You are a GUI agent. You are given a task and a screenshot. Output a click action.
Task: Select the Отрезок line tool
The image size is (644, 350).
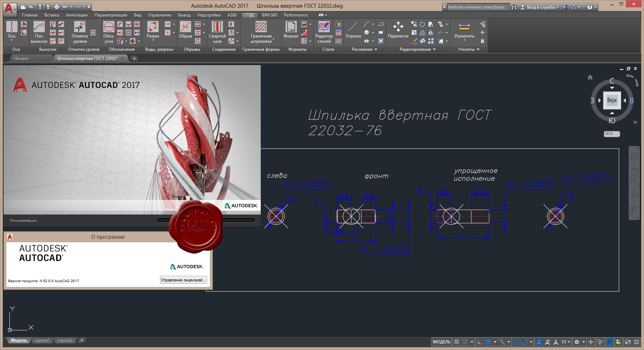[x=353, y=30]
